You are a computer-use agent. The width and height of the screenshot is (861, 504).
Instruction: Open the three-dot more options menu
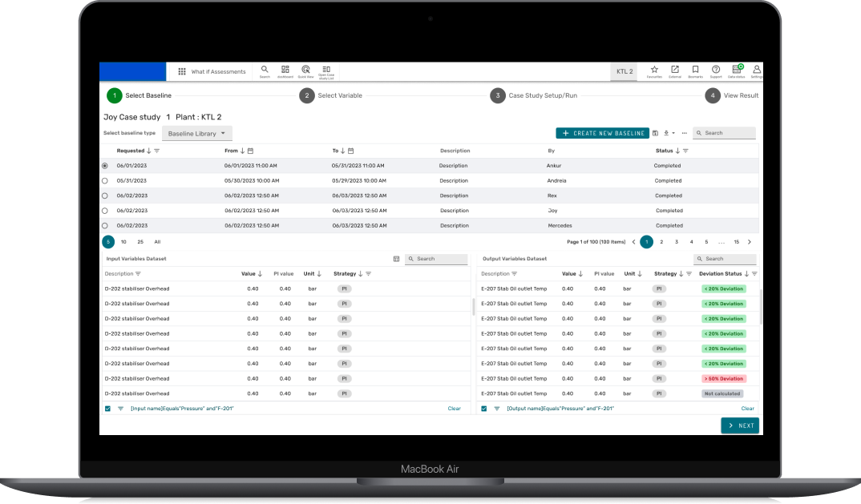(x=685, y=133)
